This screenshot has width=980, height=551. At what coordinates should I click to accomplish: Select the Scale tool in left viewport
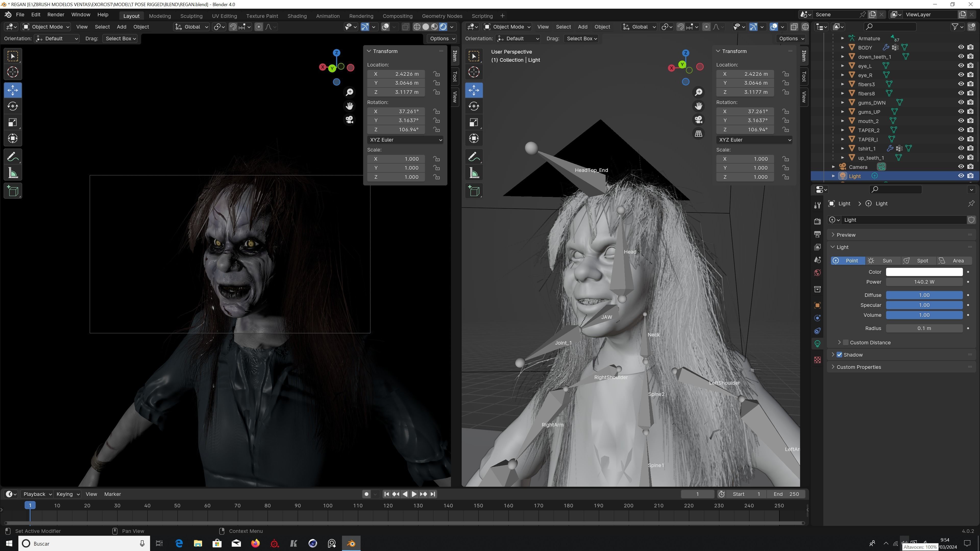(13, 122)
